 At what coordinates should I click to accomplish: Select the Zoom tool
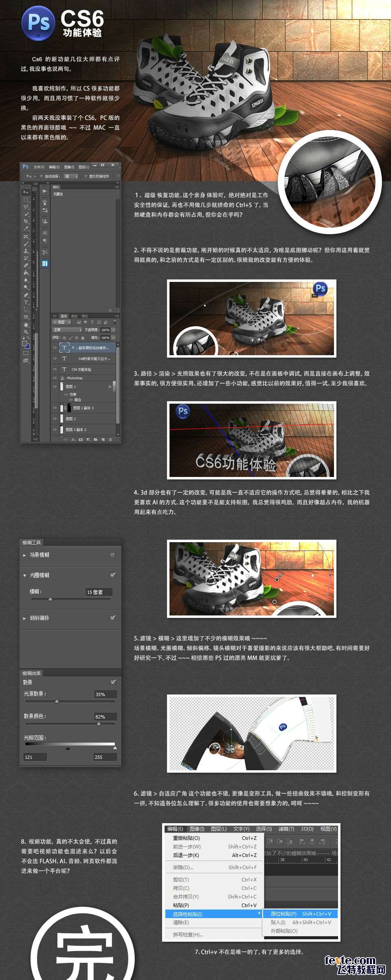pyautogui.click(x=26, y=332)
